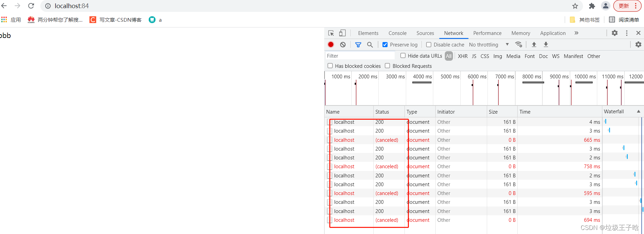Click the 5000 ms timeline overview marker
Screen dimensions: 644x234
pos(450,77)
